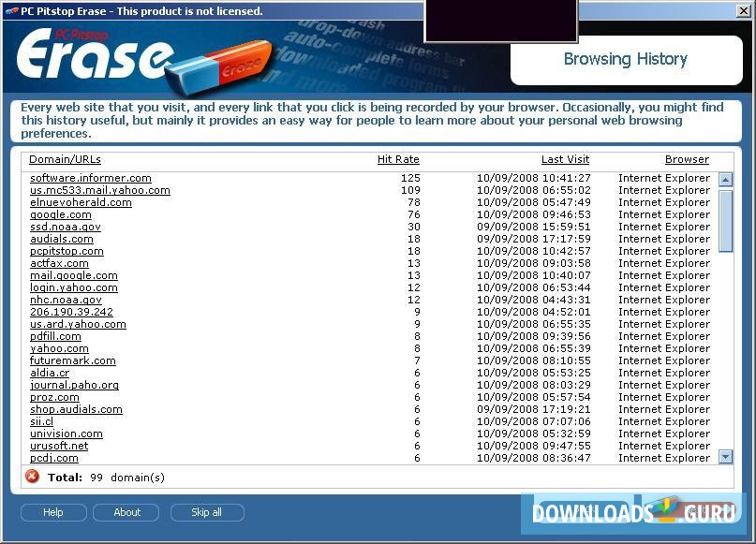
Task: Select the pcdj.com domain
Action: (x=54, y=458)
